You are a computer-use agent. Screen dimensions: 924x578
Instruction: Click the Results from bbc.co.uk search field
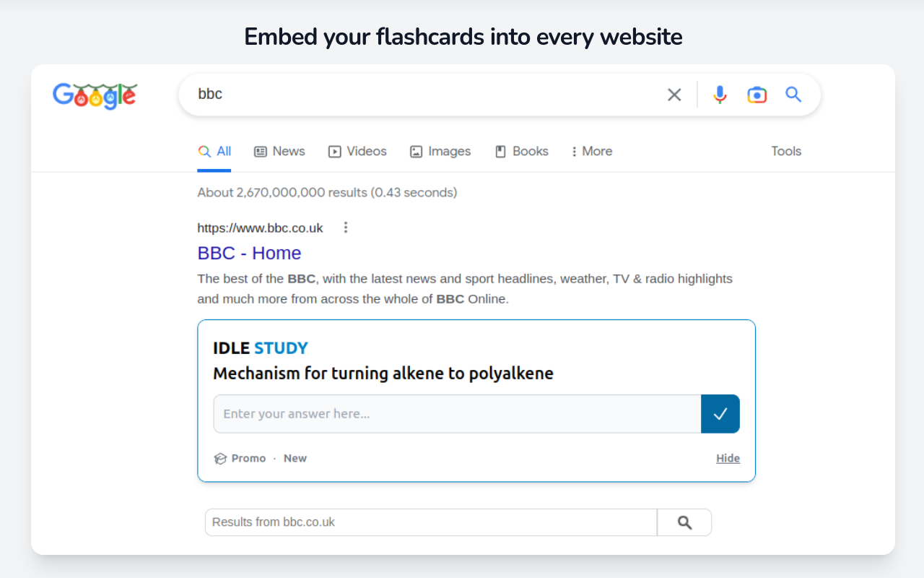tap(431, 522)
